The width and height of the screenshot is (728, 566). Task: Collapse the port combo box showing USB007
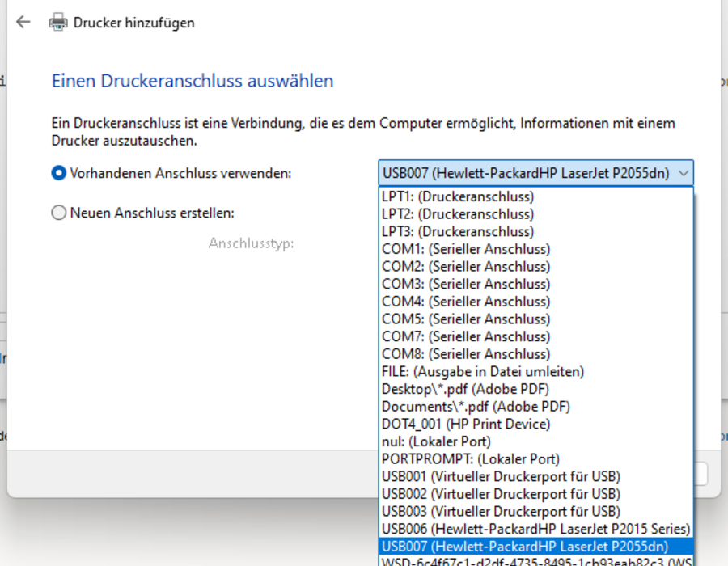536,173
